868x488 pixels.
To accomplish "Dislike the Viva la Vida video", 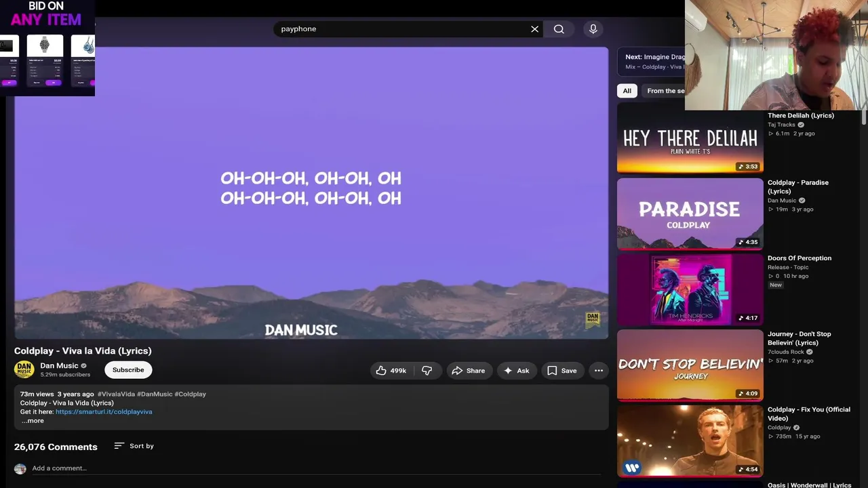I will (x=427, y=371).
